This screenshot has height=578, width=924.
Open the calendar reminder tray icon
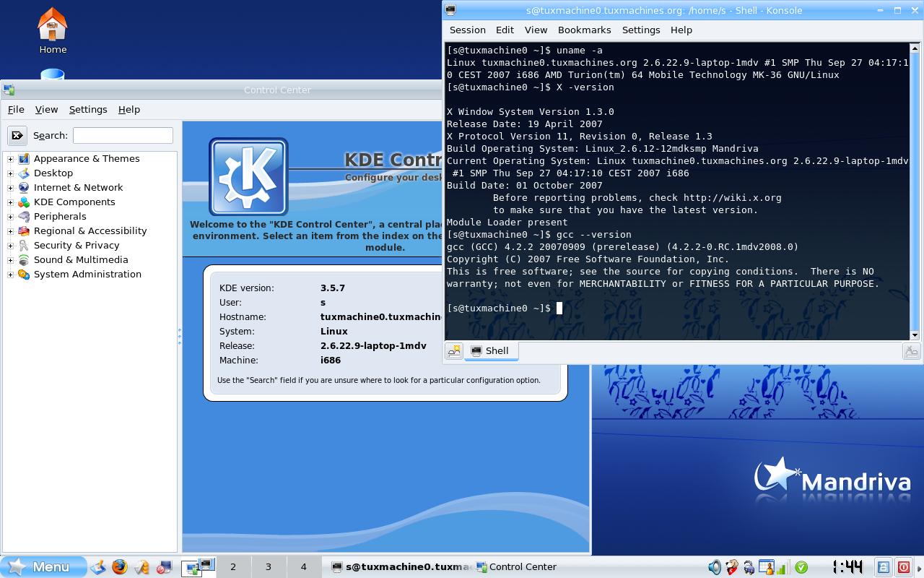(766, 567)
